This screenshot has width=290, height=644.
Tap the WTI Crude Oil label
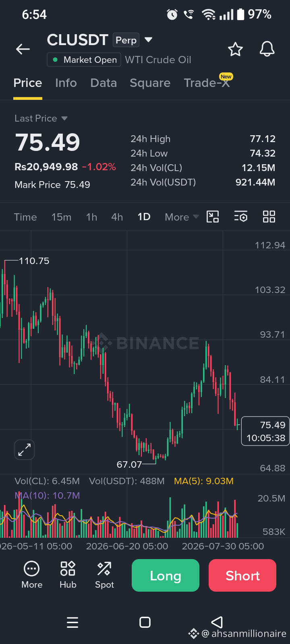(x=158, y=60)
